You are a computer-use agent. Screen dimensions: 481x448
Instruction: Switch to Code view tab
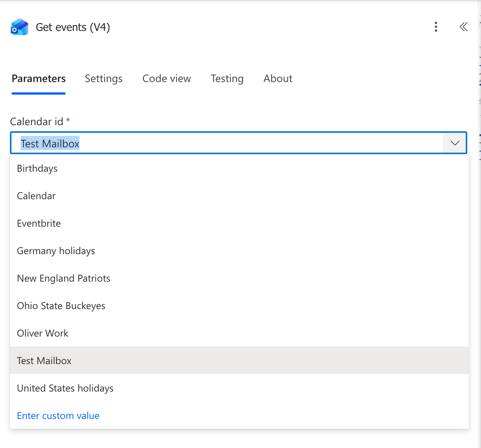coord(166,79)
